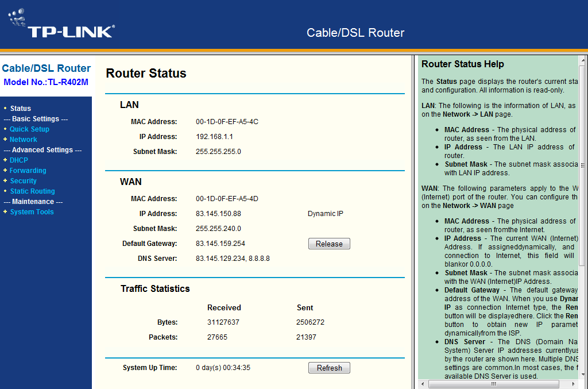The image size is (588, 389).
Task: Open the Security menu link
Action: click(23, 181)
